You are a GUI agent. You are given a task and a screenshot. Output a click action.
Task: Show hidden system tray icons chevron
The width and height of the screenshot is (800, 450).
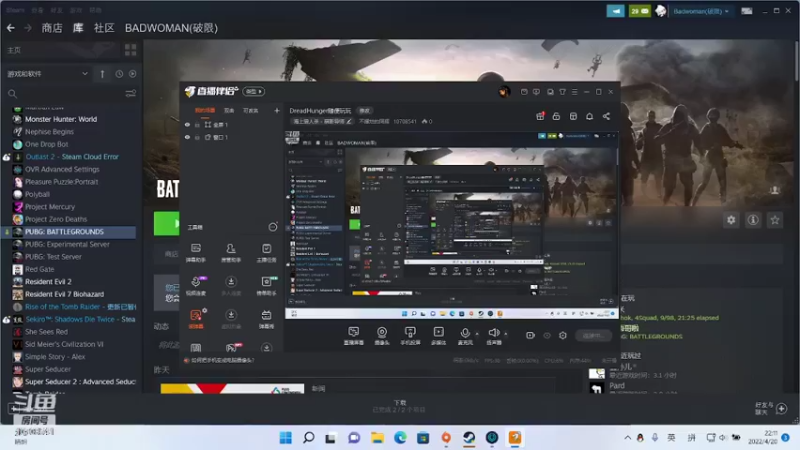click(x=628, y=438)
